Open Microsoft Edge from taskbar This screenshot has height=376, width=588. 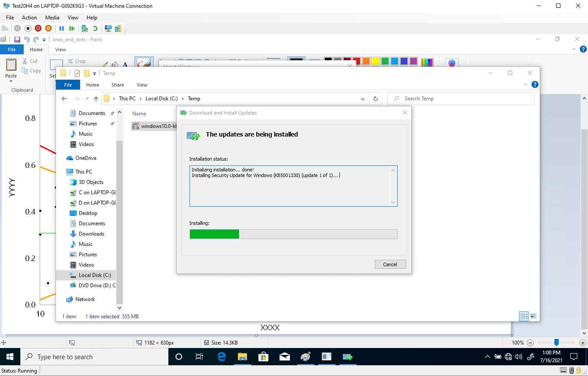point(221,357)
